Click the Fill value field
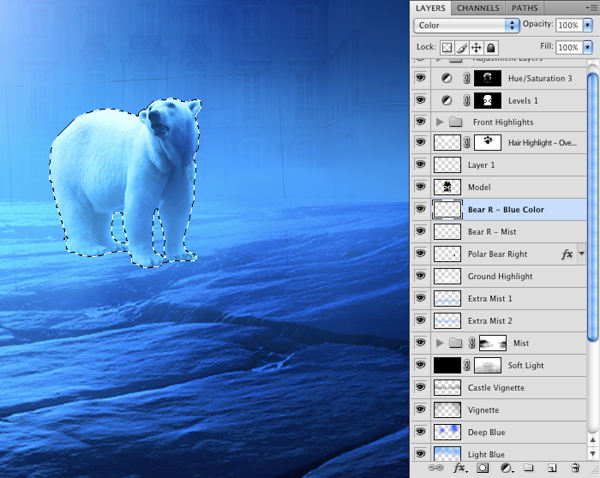Image resolution: width=600 pixels, height=478 pixels. 569,47
